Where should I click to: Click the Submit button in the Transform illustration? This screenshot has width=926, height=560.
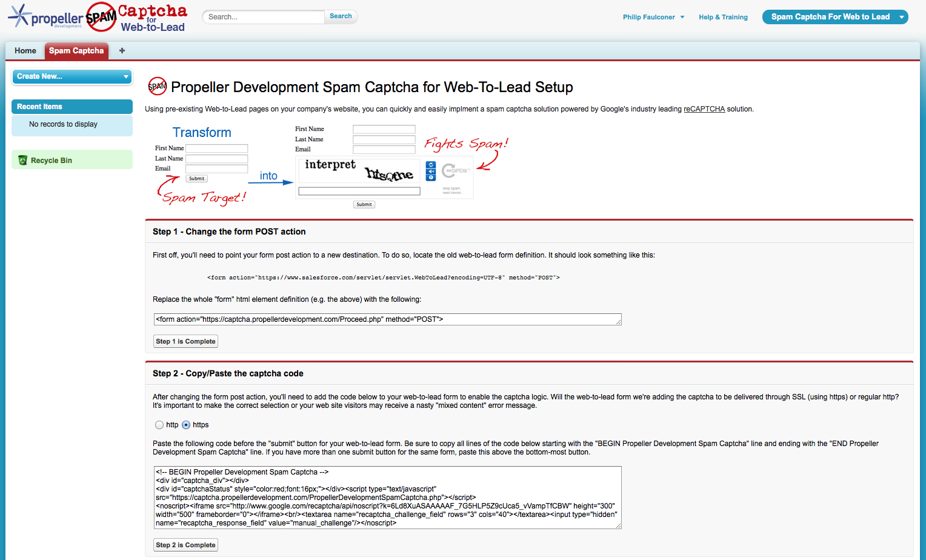(x=196, y=179)
